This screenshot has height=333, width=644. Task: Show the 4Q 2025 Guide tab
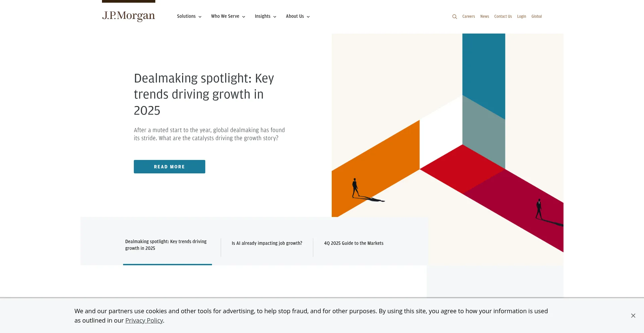click(x=354, y=243)
